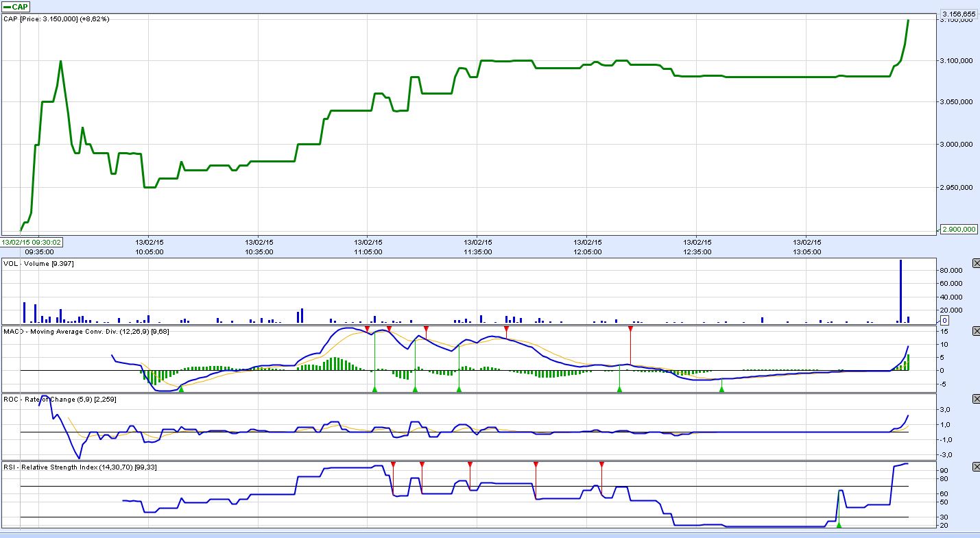Click the tallest volume spike bar
This screenshot has width=980, height=538.
pos(900,291)
